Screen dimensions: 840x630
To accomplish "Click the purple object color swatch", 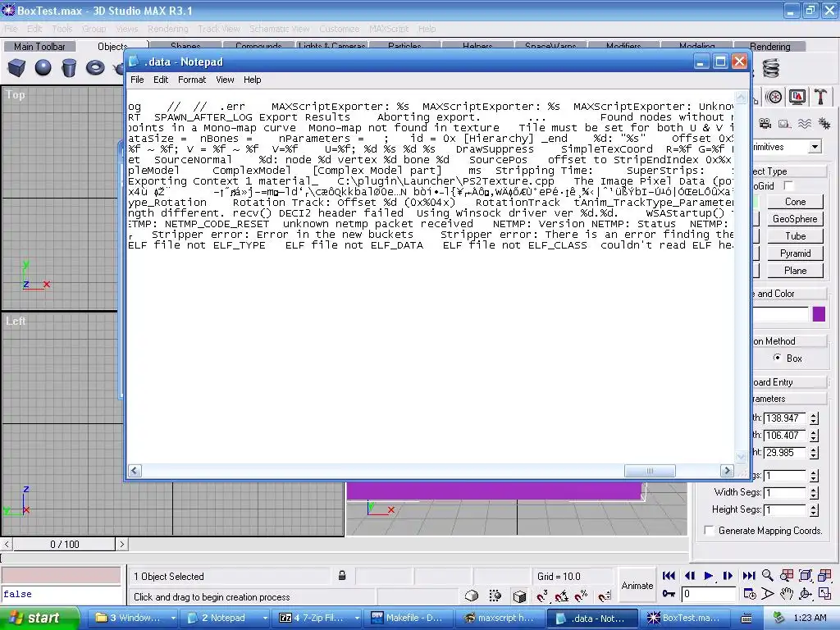I will [x=819, y=314].
